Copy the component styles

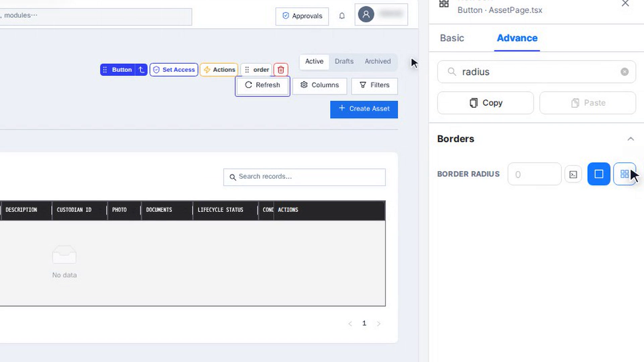[485, 103]
